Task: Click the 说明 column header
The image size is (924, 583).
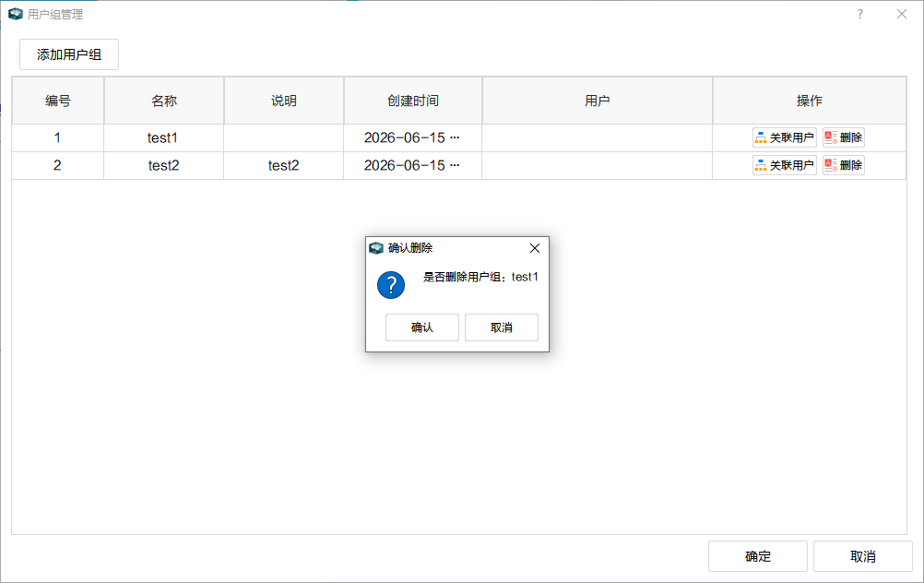Action: pos(283,101)
